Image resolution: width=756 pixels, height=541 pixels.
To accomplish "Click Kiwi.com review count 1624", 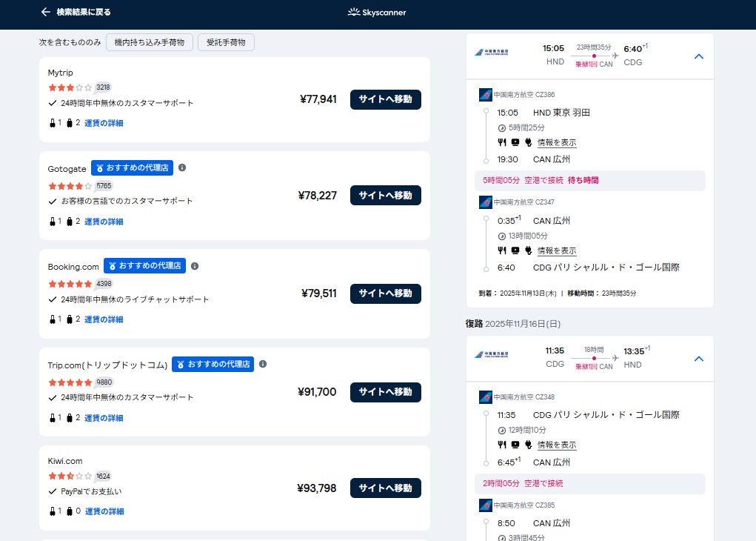I will [103, 477].
